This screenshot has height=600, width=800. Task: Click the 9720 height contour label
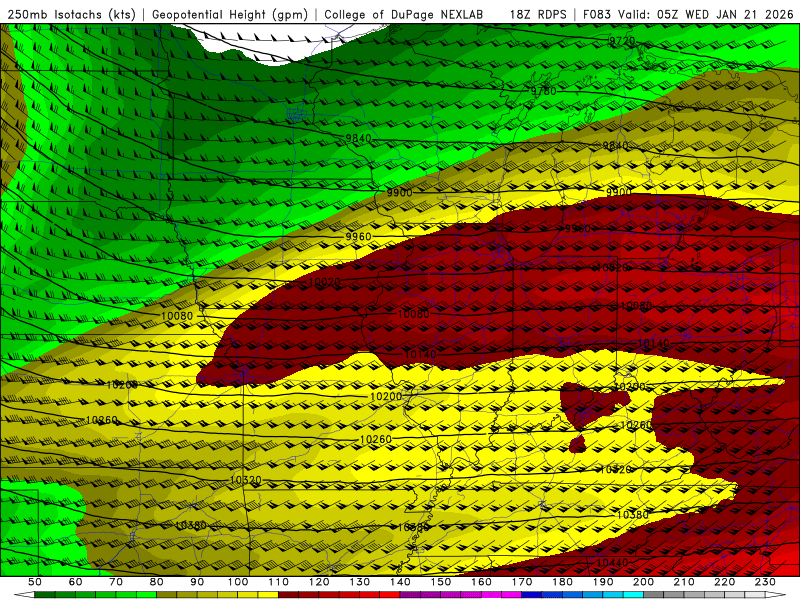[622, 41]
